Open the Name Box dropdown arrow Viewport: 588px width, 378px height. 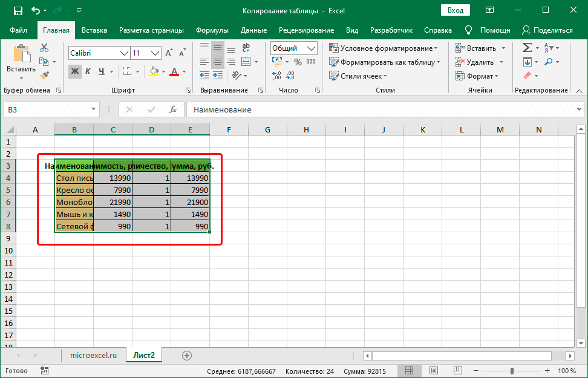coord(93,109)
